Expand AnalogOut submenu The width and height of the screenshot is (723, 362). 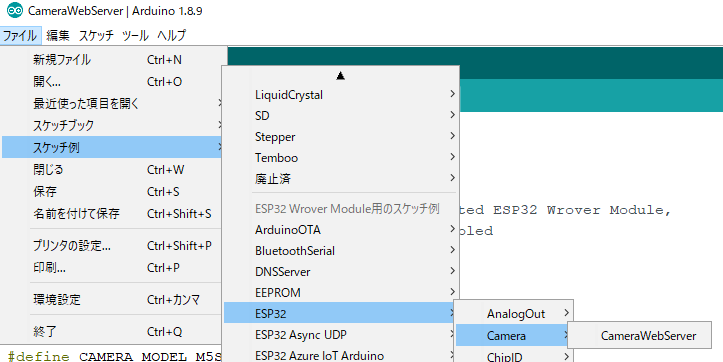(514, 314)
